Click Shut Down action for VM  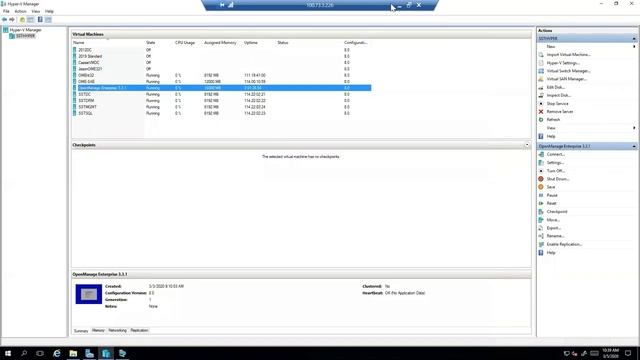558,179
